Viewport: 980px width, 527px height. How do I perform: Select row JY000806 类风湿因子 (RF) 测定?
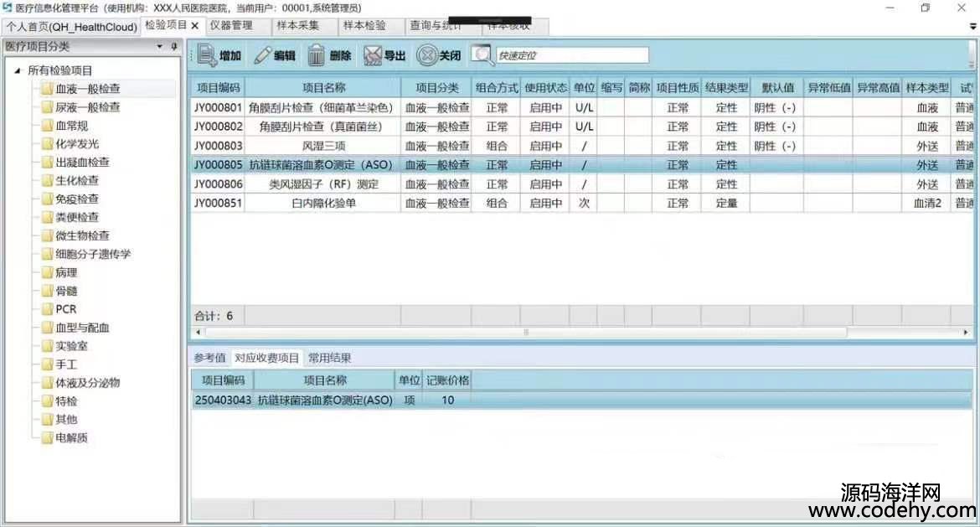pos(323,183)
